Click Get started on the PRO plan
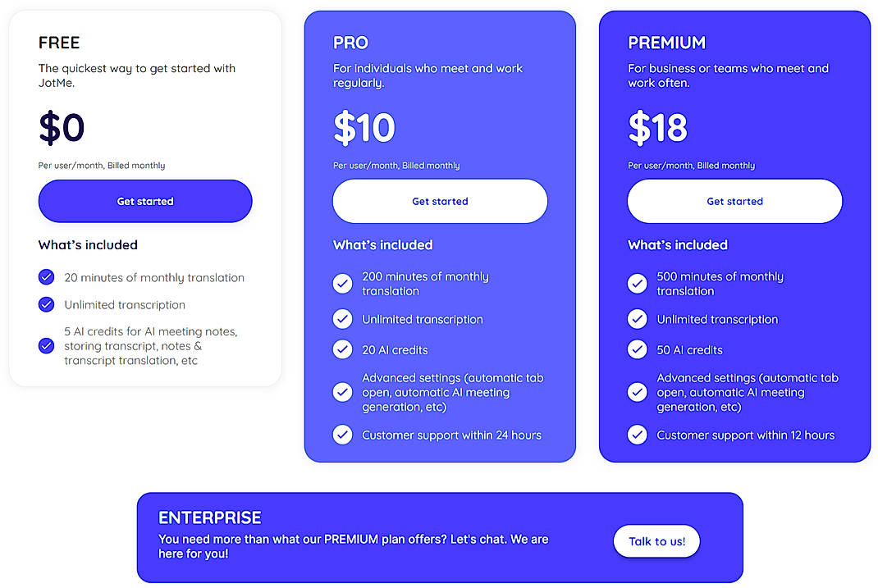 pos(440,201)
